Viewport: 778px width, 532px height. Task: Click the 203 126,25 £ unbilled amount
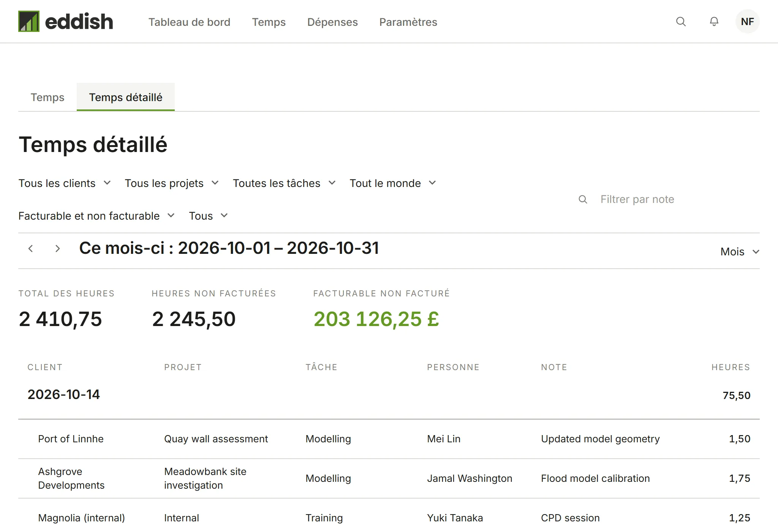click(x=376, y=319)
